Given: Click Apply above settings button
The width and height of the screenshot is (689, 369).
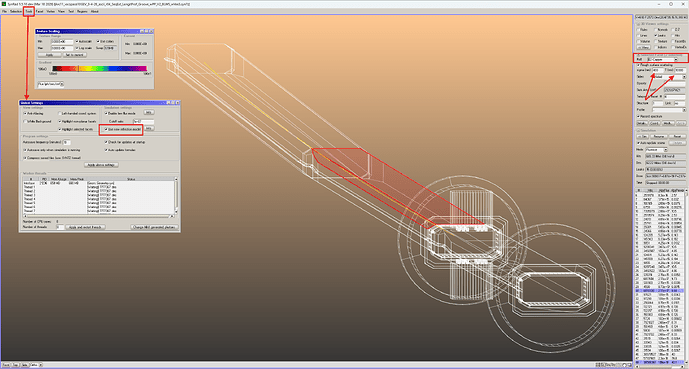Looking at the screenshot, I should [101, 165].
